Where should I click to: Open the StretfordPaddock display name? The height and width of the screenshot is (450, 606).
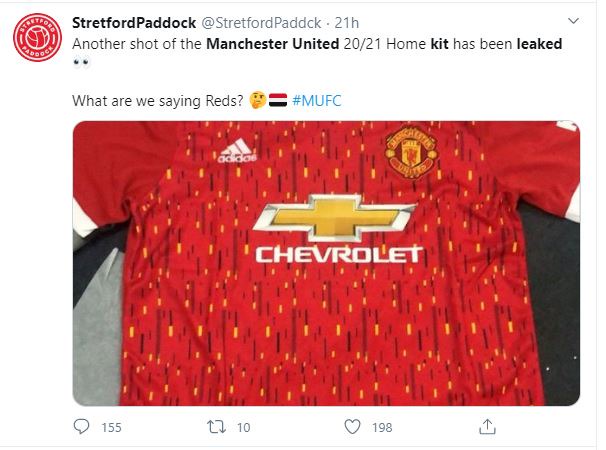tap(134, 23)
